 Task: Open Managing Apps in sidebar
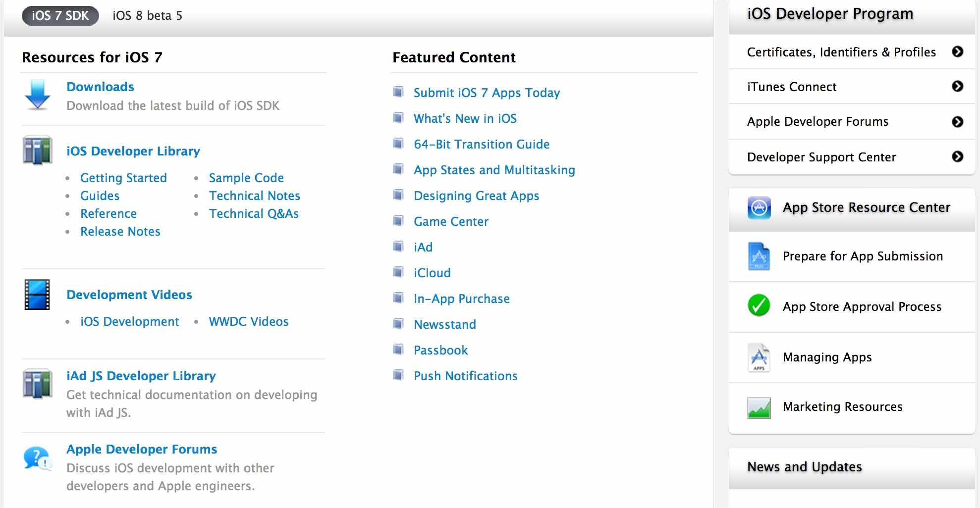(852, 357)
